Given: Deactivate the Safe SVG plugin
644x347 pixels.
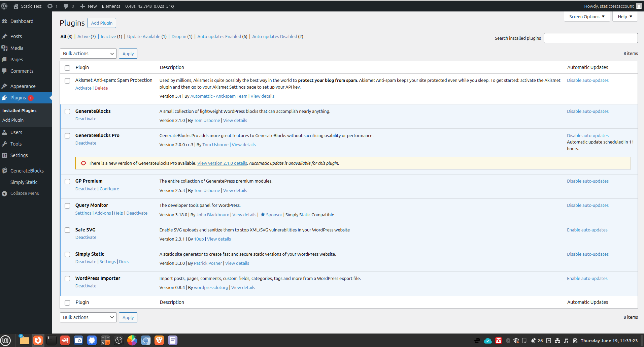Looking at the screenshot, I should click(86, 238).
